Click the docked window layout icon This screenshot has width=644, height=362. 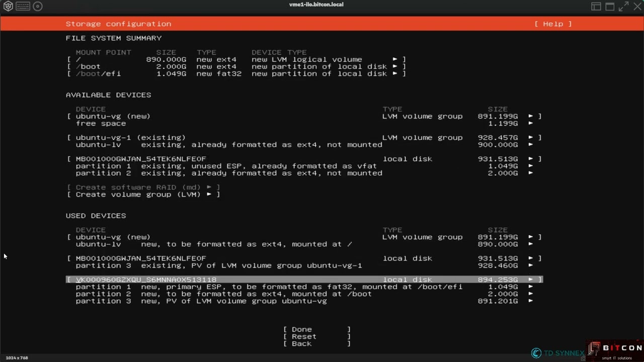pos(596,7)
